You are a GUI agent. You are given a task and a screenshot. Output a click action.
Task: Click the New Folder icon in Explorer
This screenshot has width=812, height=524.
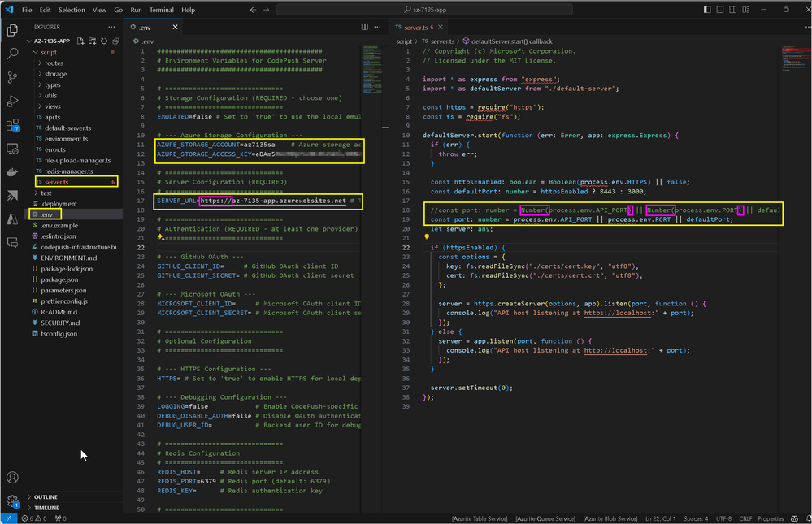pyautogui.click(x=92, y=41)
